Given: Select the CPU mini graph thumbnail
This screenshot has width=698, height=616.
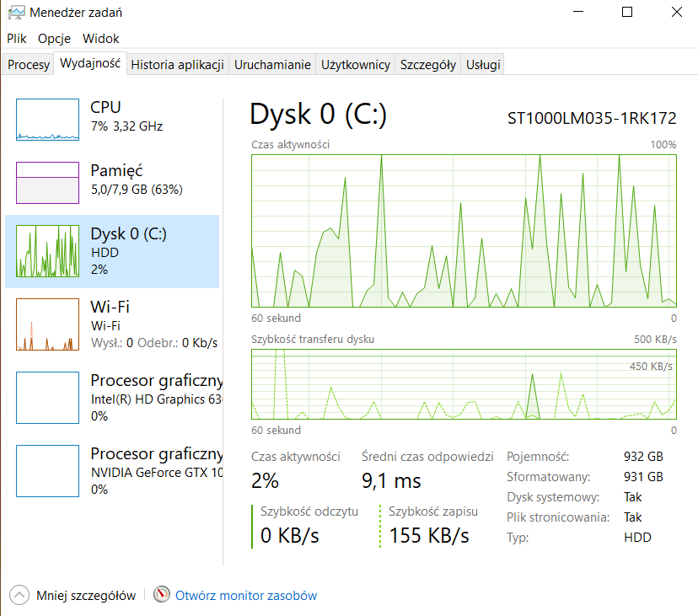Looking at the screenshot, I should pos(48,120).
